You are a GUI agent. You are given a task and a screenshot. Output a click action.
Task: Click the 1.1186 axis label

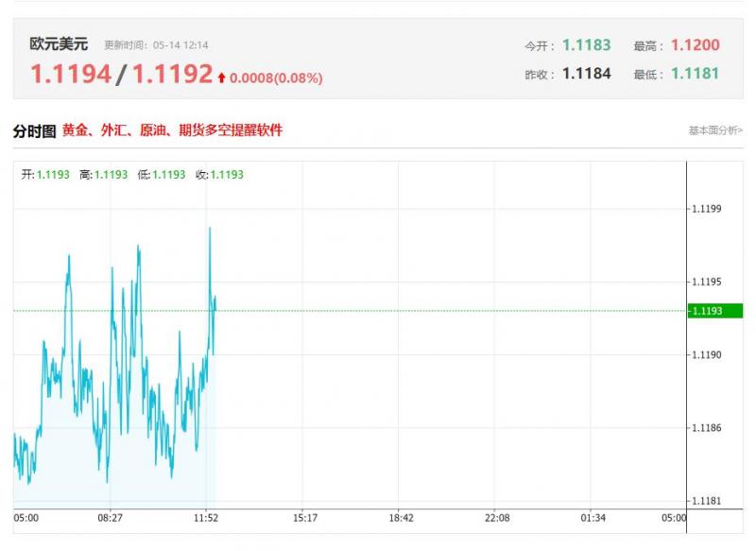click(x=706, y=427)
